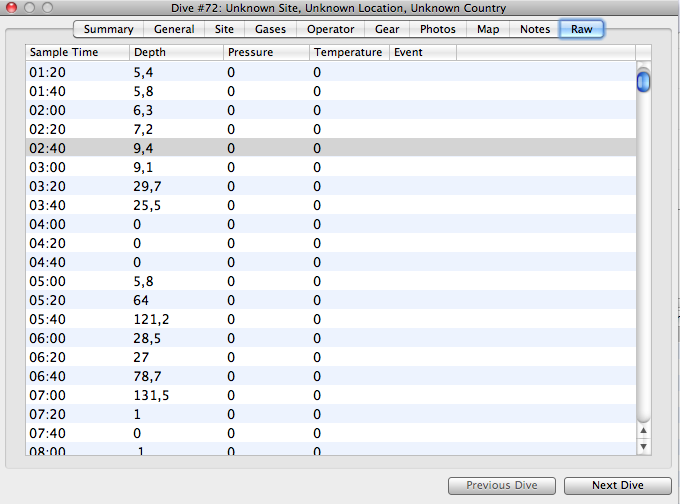
Task: Switch to the Operator tab
Action: pyautogui.click(x=330, y=29)
